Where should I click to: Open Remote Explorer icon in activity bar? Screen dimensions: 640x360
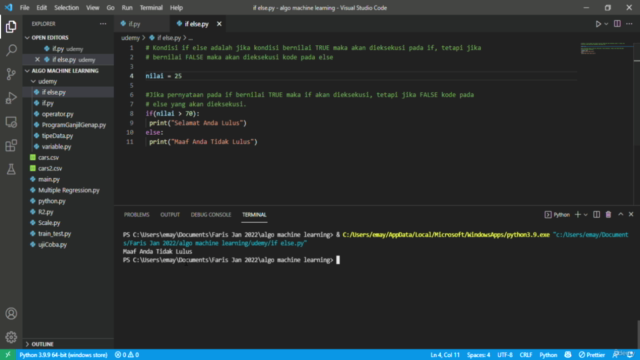(x=11, y=122)
